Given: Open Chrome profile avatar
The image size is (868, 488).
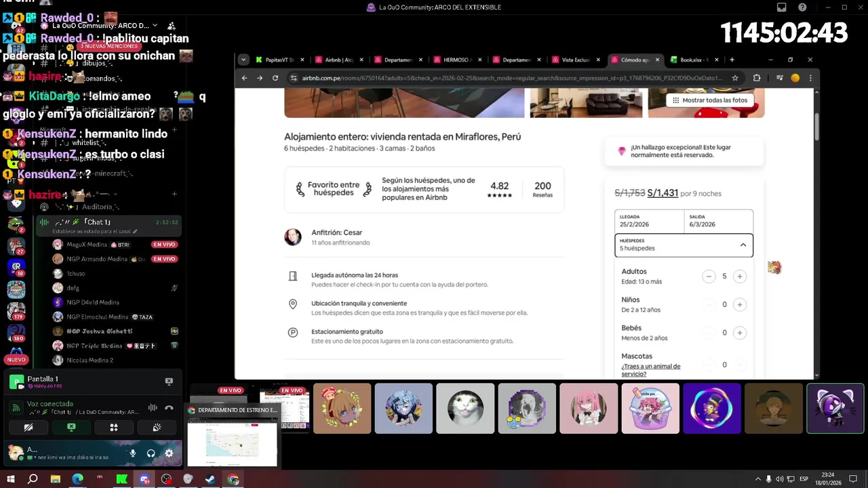Looking at the screenshot, I should tap(795, 78).
